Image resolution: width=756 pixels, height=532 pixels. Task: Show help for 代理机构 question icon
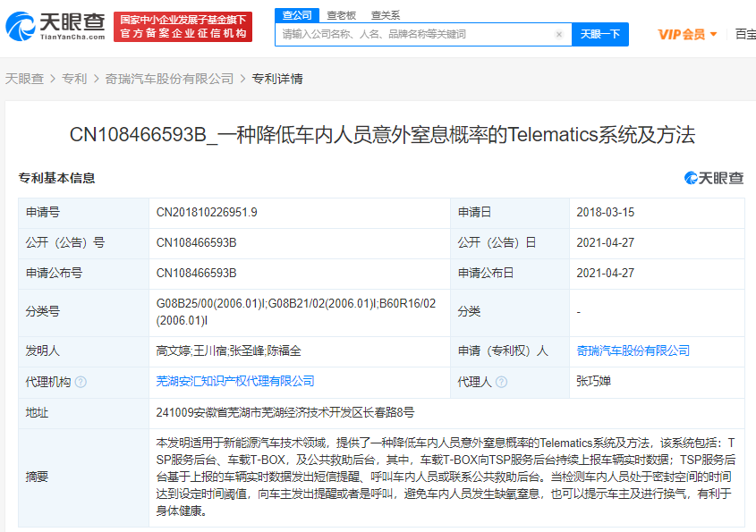coord(81,382)
